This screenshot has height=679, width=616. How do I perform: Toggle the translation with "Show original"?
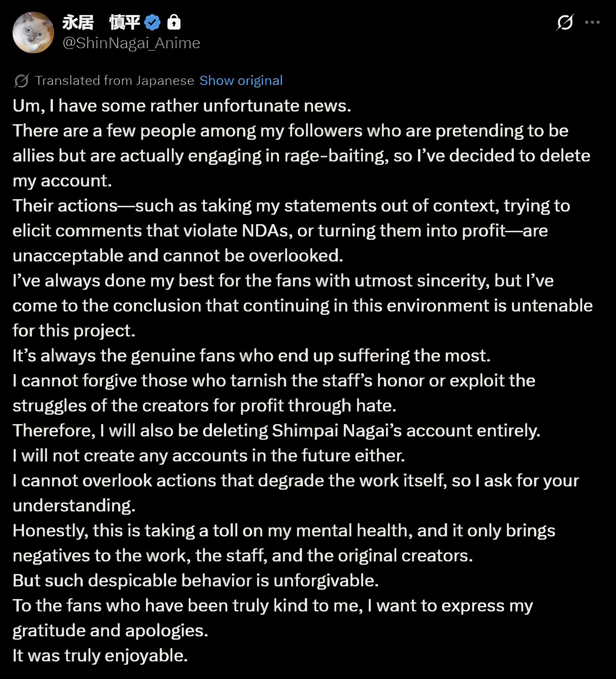pyautogui.click(x=241, y=80)
